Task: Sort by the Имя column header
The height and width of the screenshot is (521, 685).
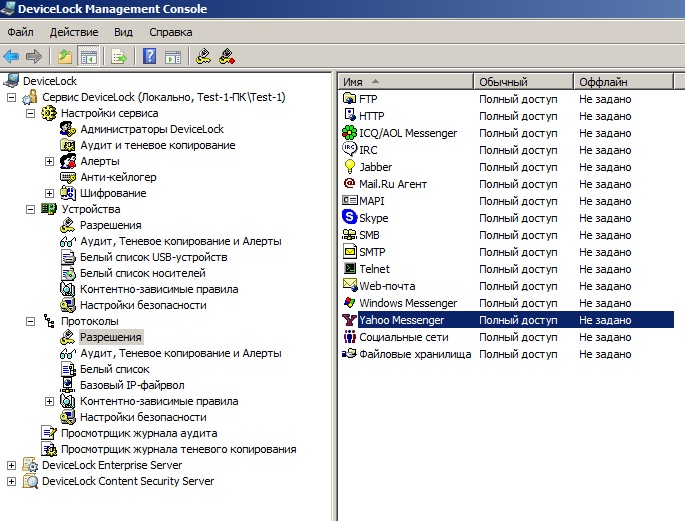Action: tap(405, 82)
